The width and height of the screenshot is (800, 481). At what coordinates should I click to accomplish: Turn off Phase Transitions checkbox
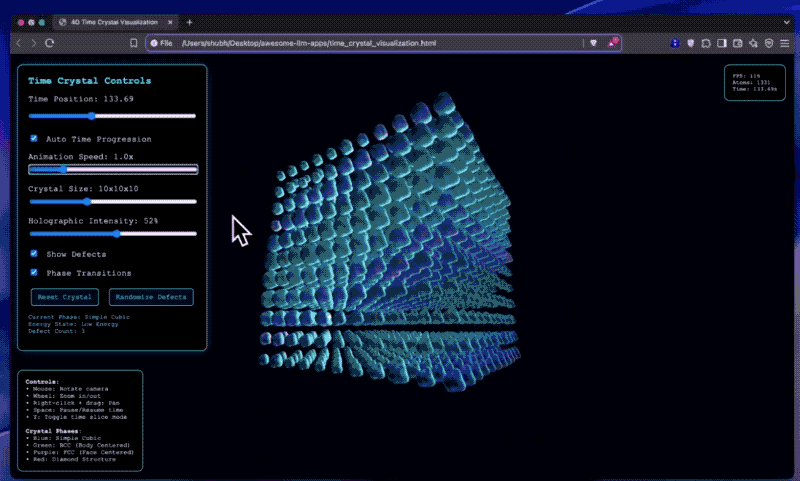pyautogui.click(x=34, y=272)
